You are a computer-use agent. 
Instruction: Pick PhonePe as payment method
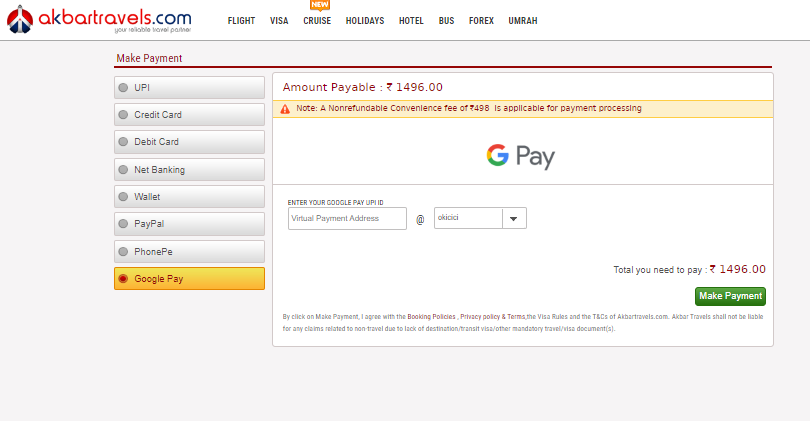(189, 252)
